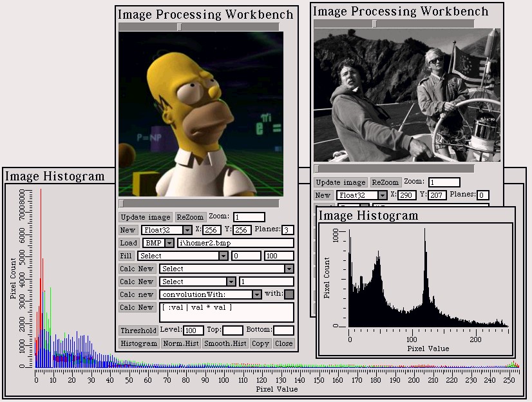532x402 pixels.
Task: Open the Float32 dropdown in Homer workbench
Action: pyautogui.click(x=187, y=230)
